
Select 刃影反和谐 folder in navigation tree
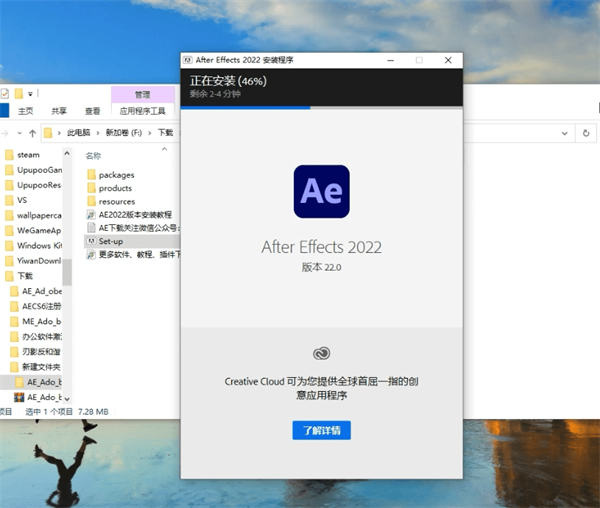coord(36,352)
